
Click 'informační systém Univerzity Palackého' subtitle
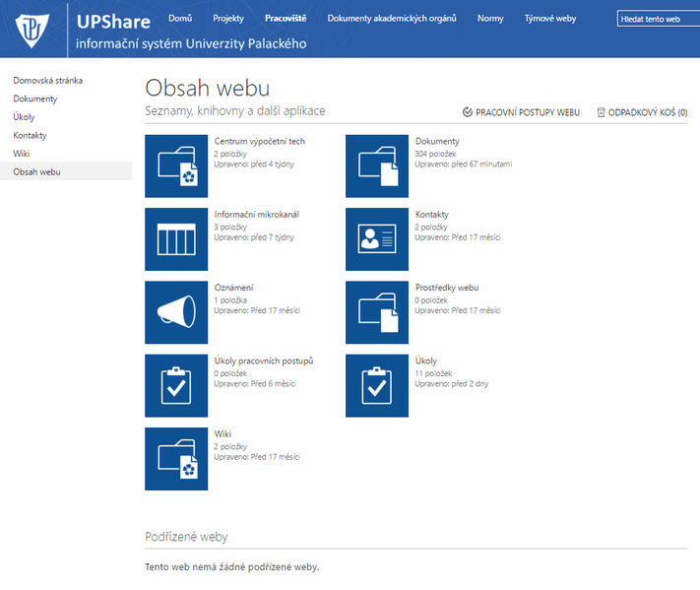(x=191, y=43)
